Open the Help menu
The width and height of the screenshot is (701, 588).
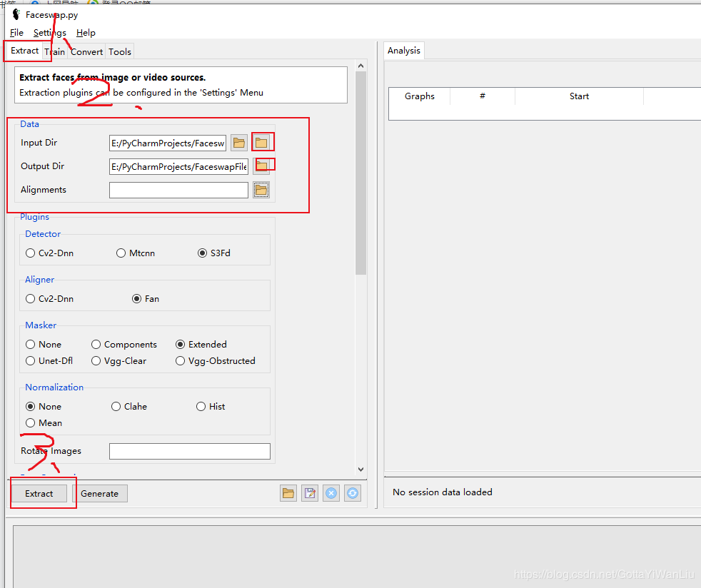(x=86, y=33)
